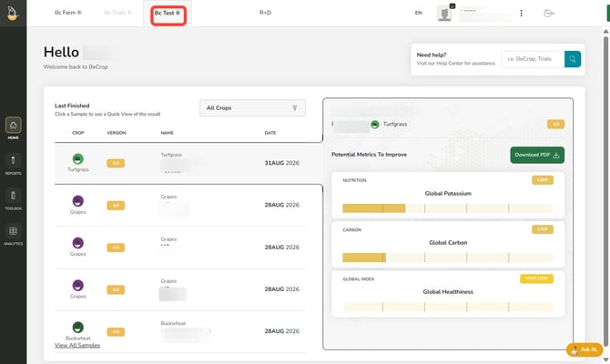Click the Turfgrass row version badge
This screenshot has height=364, width=610.
tap(116, 163)
